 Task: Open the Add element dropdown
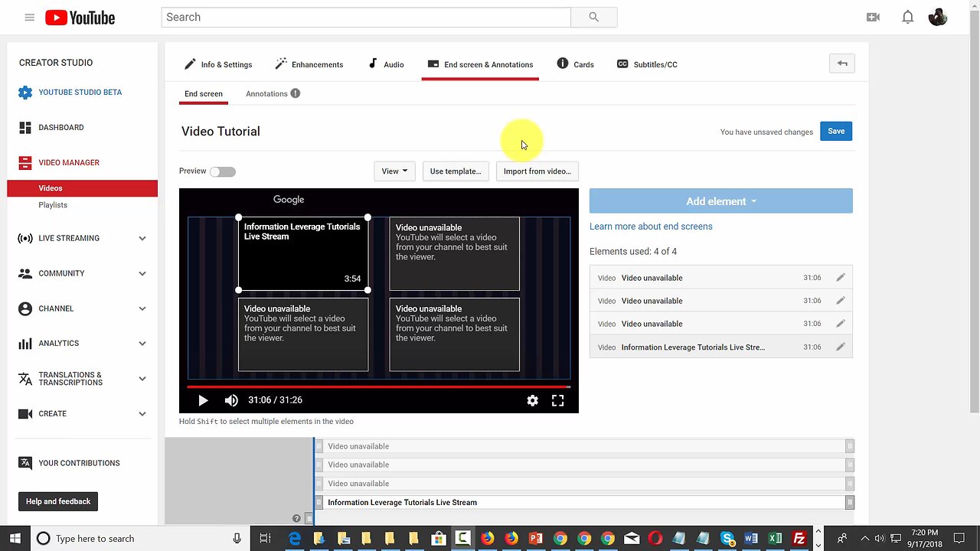click(720, 201)
